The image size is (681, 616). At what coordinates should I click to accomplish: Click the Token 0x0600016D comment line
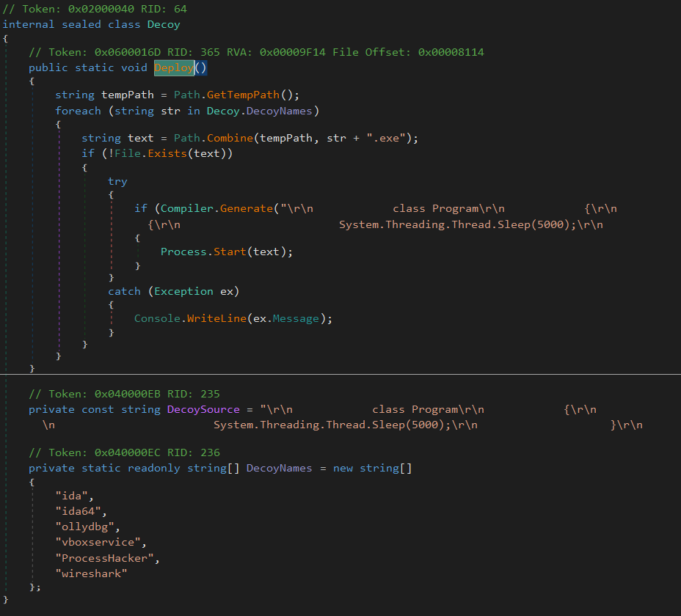click(256, 52)
